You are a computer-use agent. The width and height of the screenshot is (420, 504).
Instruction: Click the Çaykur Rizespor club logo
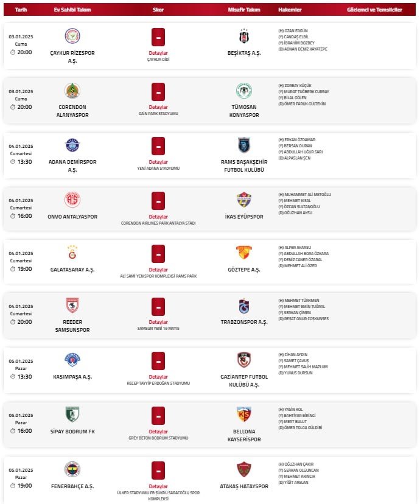coord(72,37)
